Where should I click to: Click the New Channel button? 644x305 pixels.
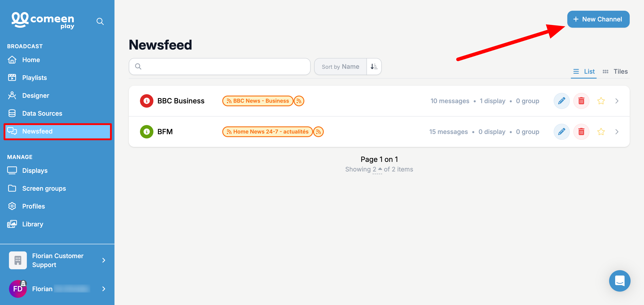coord(598,19)
